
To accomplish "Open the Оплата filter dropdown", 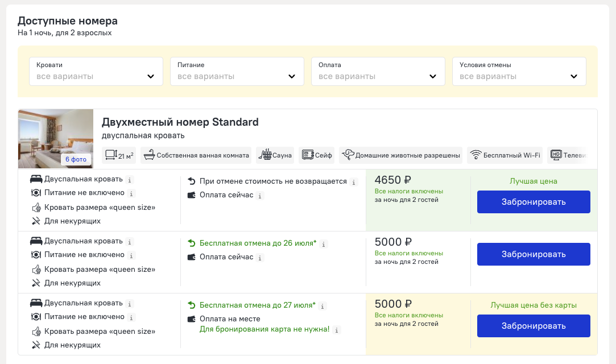I will [378, 72].
